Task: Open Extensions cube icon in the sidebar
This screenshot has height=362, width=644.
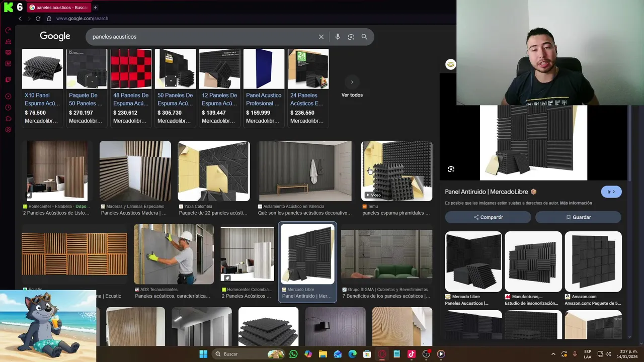Action: (8, 119)
